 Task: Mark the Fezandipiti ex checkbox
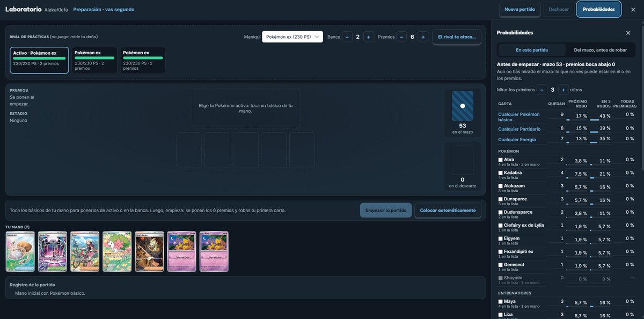(x=501, y=252)
